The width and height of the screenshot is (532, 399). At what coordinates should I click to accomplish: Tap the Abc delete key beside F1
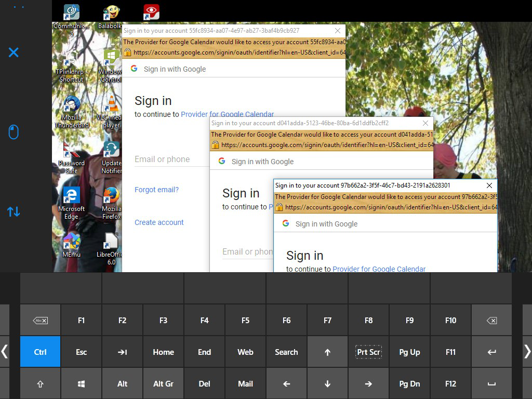coord(41,320)
